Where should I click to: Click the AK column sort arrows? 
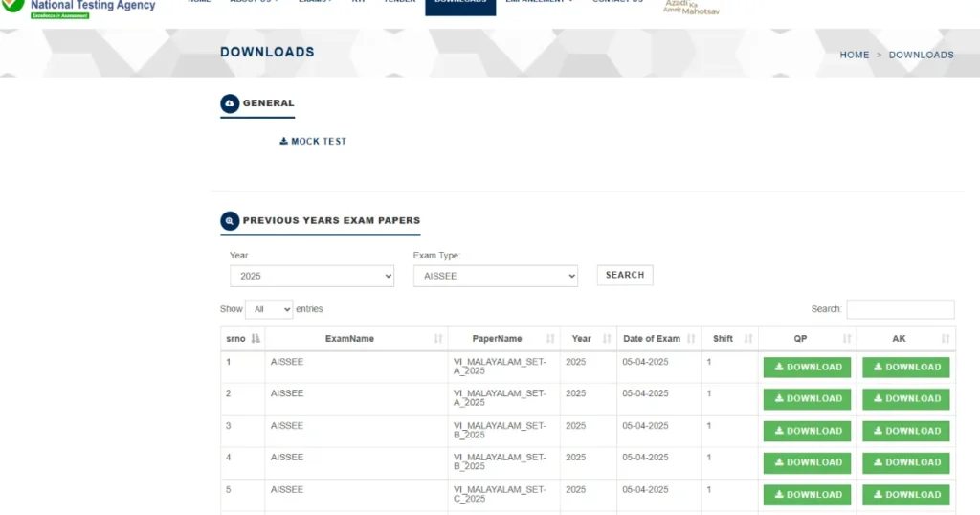click(x=945, y=338)
